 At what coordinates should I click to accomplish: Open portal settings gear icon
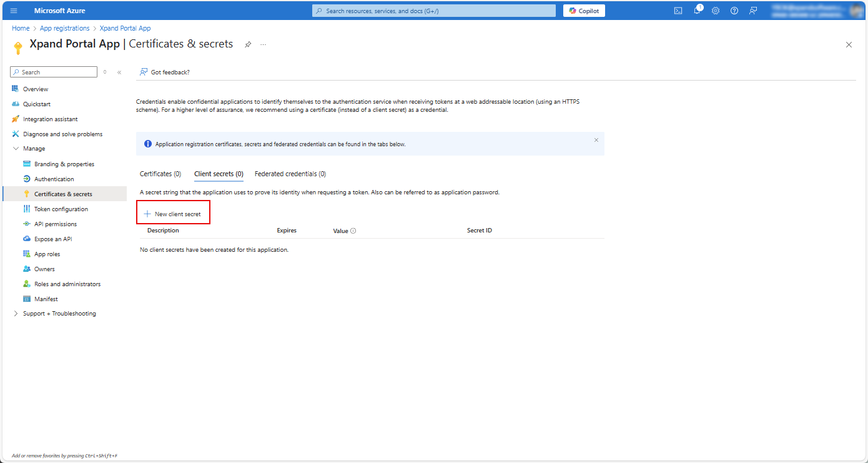[x=716, y=11]
